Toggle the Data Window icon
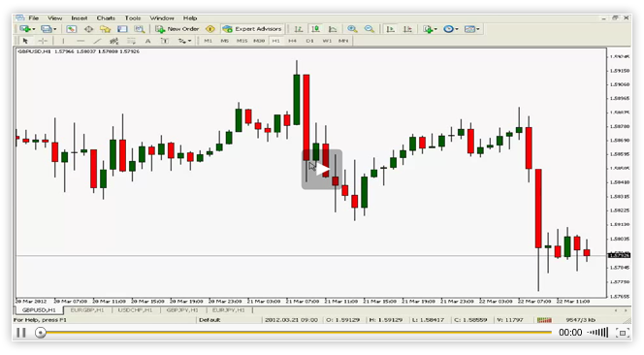The height and width of the screenshot is (355, 644). click(88, 29)
